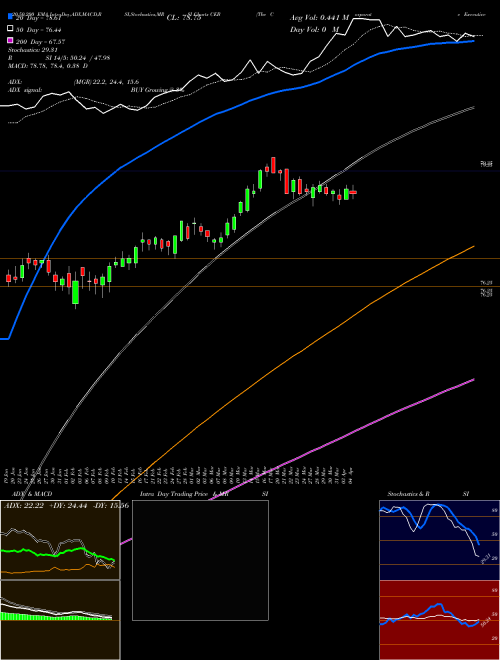Click the 'Stochastics & R SI' panel heading

[428, 494]
